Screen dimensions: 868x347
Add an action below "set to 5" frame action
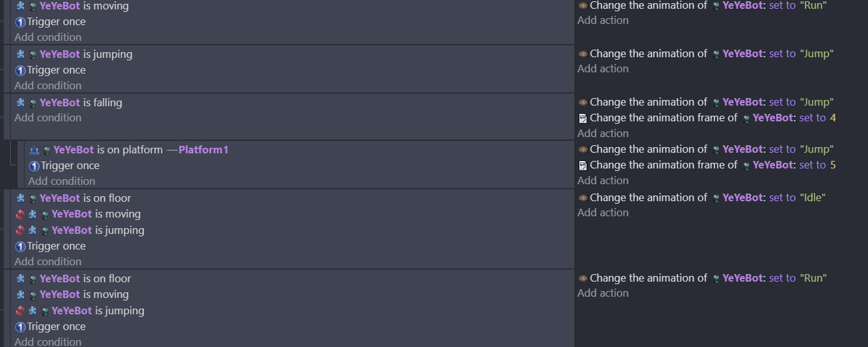tap(603, 180)
